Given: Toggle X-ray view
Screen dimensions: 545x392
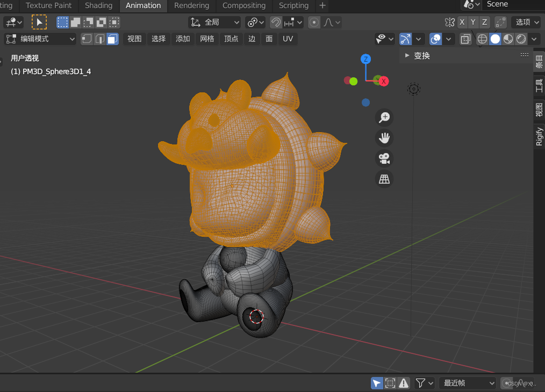Looking at the screenshot, I should [465, 39].
